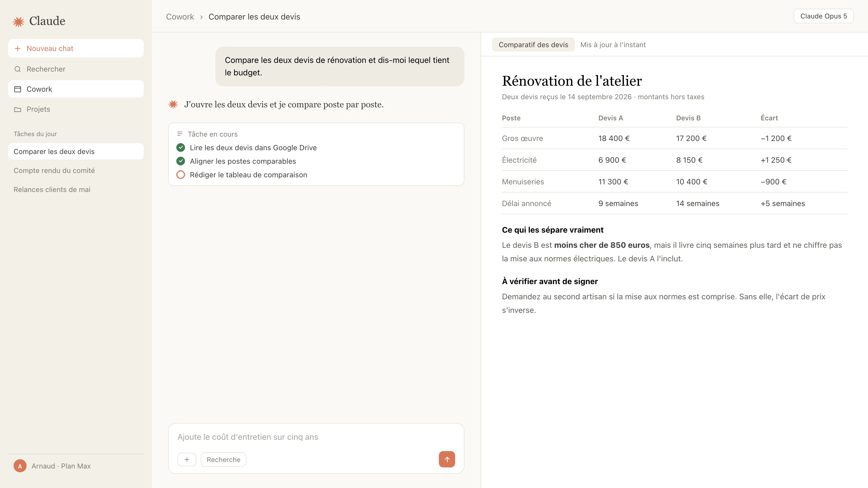The image size is (868, 488).
Task: Click Arnaud · Plan Max account label
Action: pyautogui.click(x=61, y=466)
